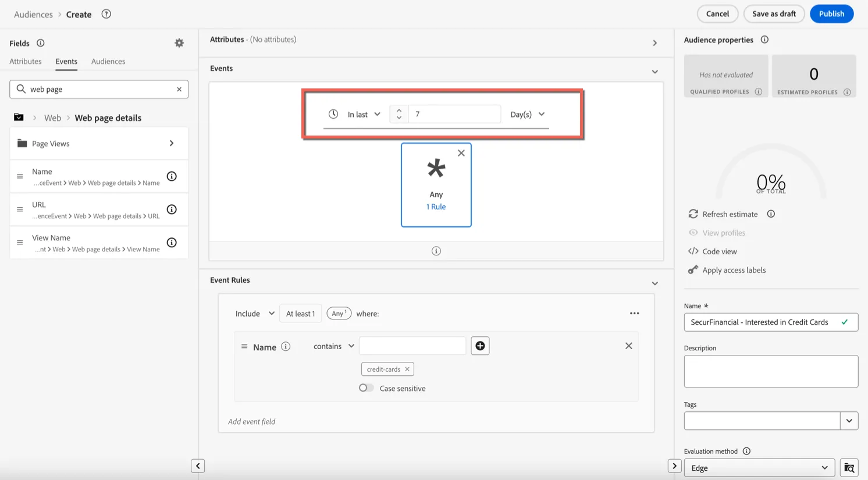Open Code view
The image size is (868, 480).
[713, 251]
